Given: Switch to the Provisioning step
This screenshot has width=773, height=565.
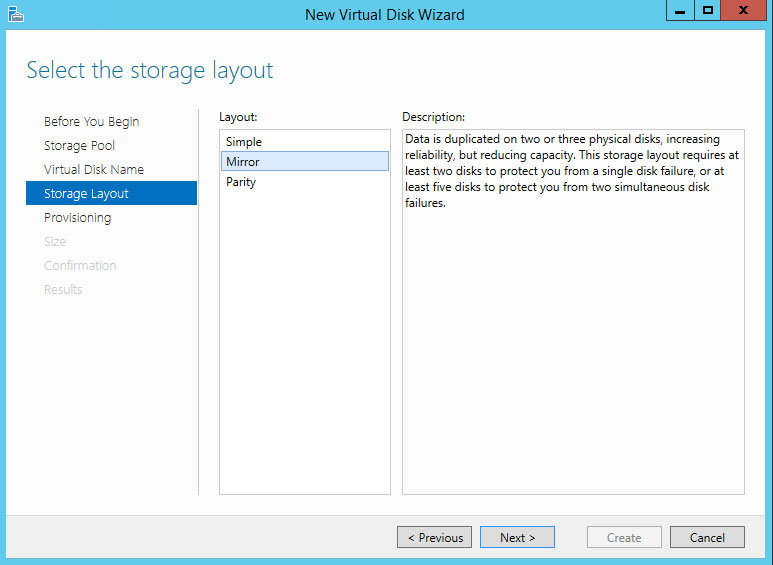Looking at the screenshot, I should point(77,218).
